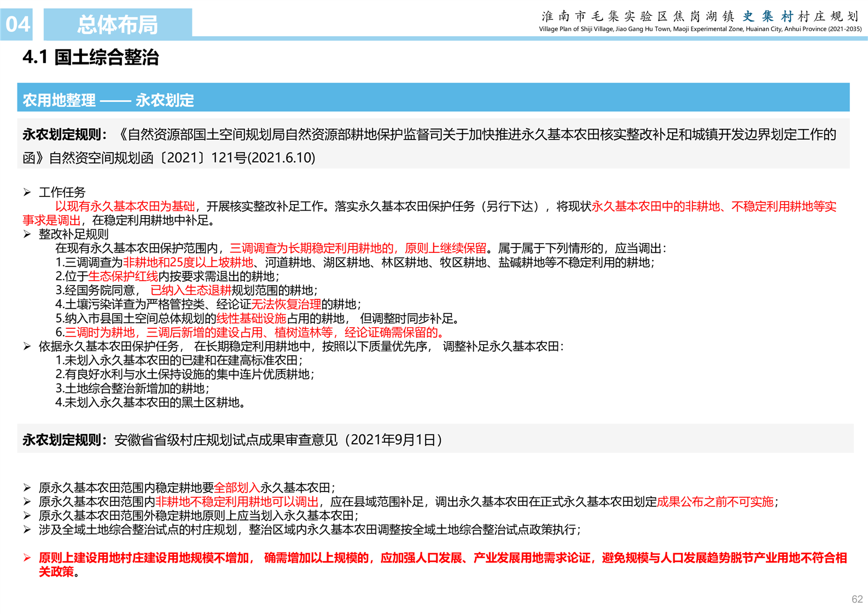This screenshot has height=614, width=868.
Task: Click the arrow bullet beside 整改补足规则
Action: [27, 234]
